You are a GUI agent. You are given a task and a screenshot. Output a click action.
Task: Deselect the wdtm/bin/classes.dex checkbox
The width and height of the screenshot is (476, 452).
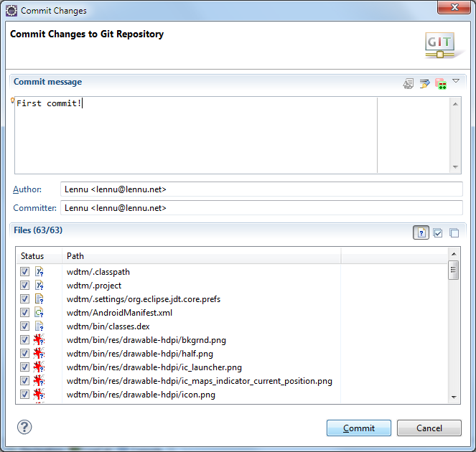pos(24,326)
